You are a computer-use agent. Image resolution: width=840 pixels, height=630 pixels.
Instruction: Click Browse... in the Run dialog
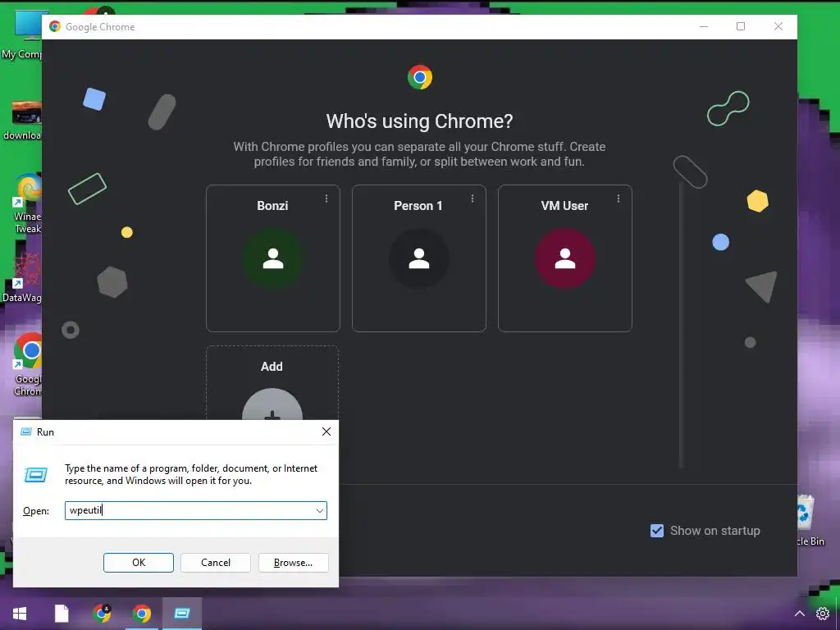(x=293, y=563)
